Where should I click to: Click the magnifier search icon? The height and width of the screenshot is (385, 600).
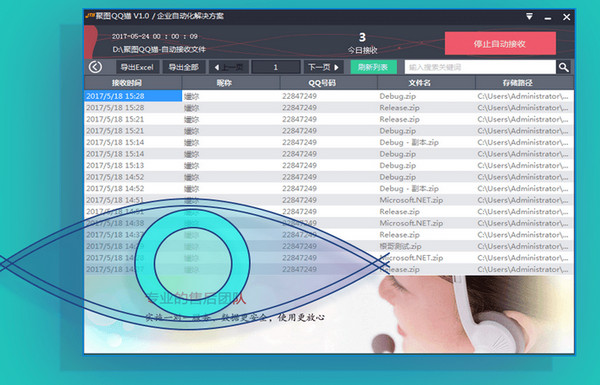coord(563,67)
